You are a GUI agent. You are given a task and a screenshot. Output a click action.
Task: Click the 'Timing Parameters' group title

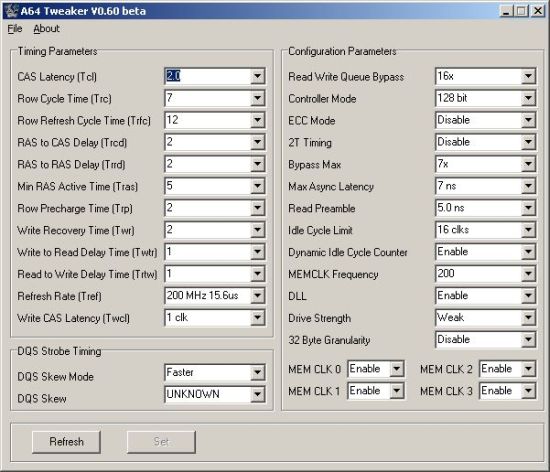click(57, 51)
